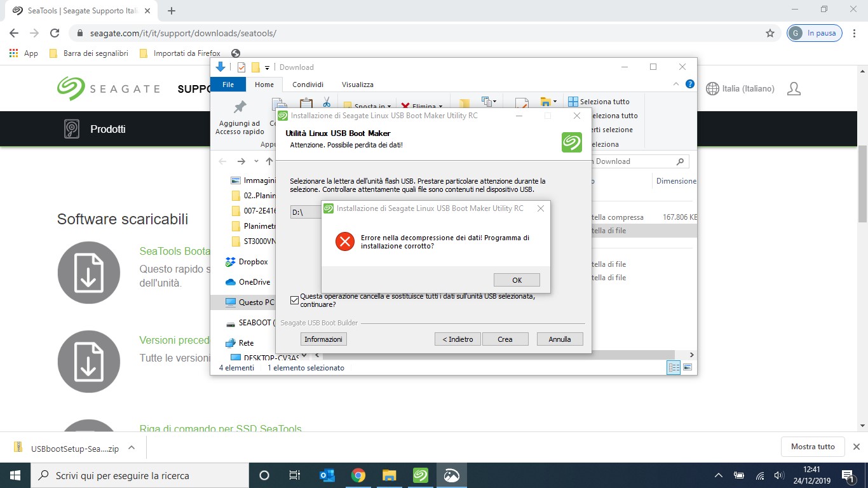Bookmark this page with the star icon
Viewport: 868px width, 488px height.
coord(770,33)
